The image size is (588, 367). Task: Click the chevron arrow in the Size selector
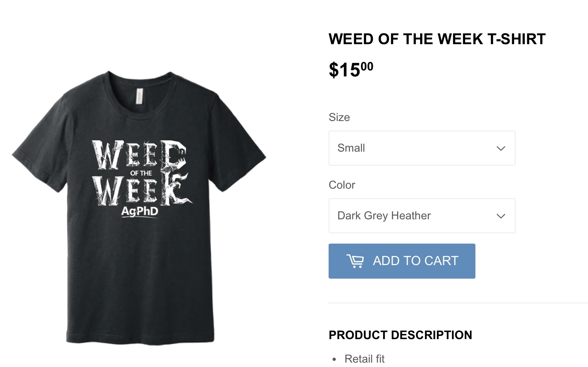[x=500, y=148]
